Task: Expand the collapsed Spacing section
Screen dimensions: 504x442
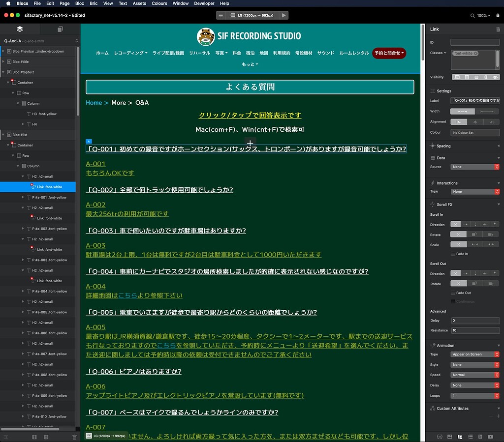Action: (498, 146)
